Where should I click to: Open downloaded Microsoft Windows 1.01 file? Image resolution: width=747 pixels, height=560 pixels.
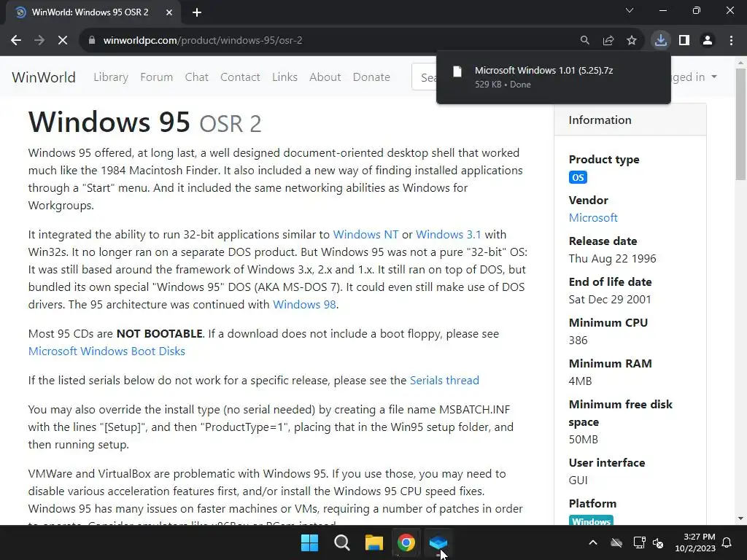[x=553, y=77]
